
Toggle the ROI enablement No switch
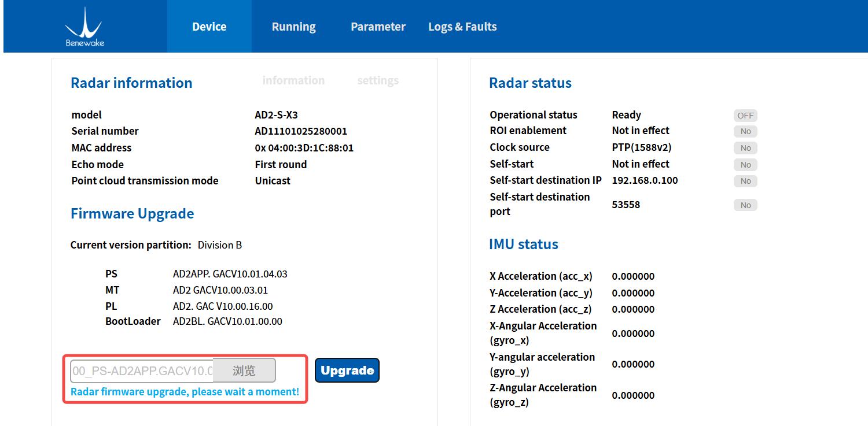(x=745, y=131)
